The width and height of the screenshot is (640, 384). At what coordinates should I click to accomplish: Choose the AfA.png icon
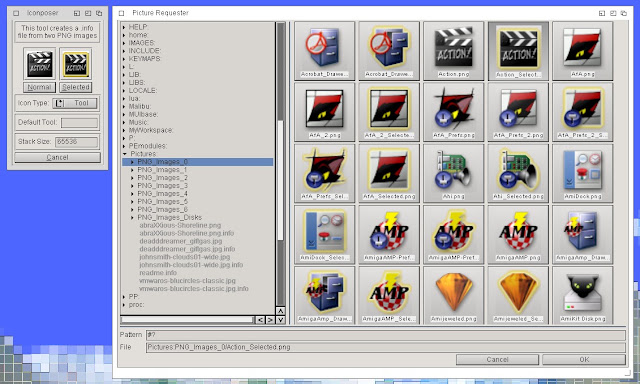pos(582,51)
